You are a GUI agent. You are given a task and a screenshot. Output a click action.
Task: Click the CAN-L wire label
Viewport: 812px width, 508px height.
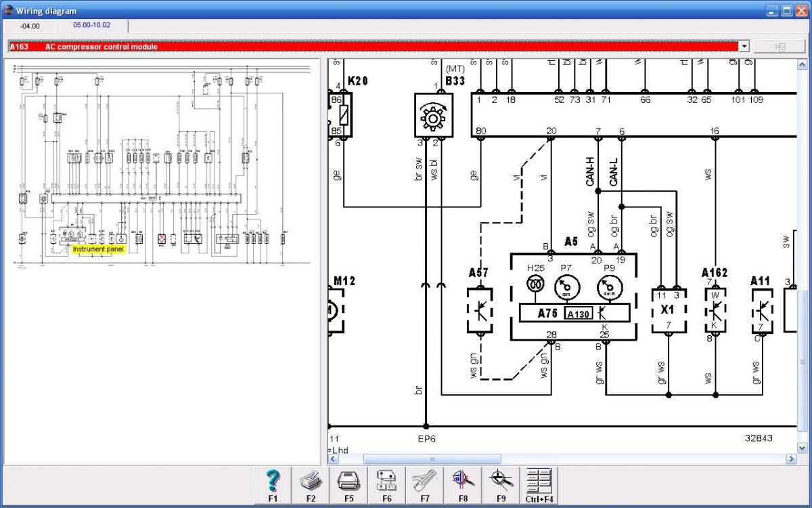(x=614, y=172)
